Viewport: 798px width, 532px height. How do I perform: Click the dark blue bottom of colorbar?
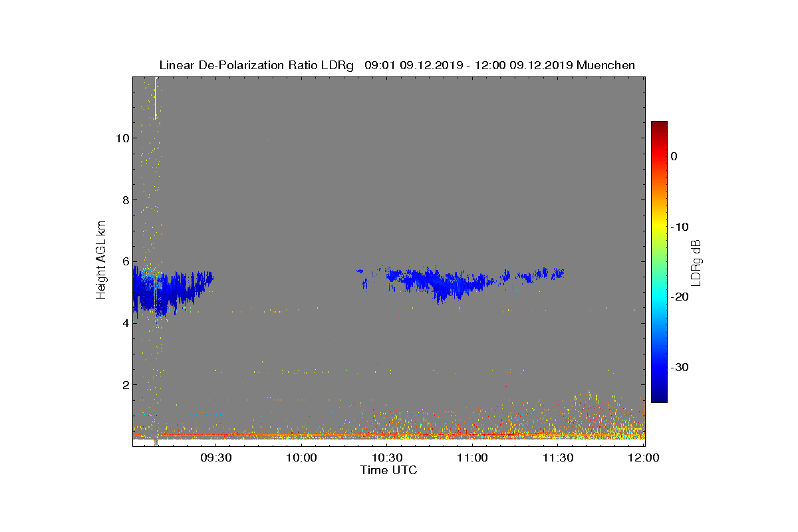659,398
